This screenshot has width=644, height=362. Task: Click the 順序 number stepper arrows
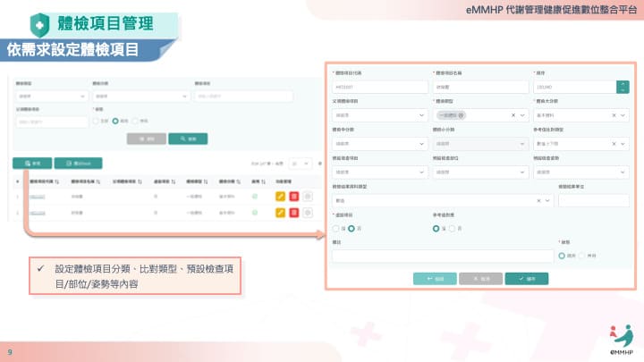(x=623, y=87)
